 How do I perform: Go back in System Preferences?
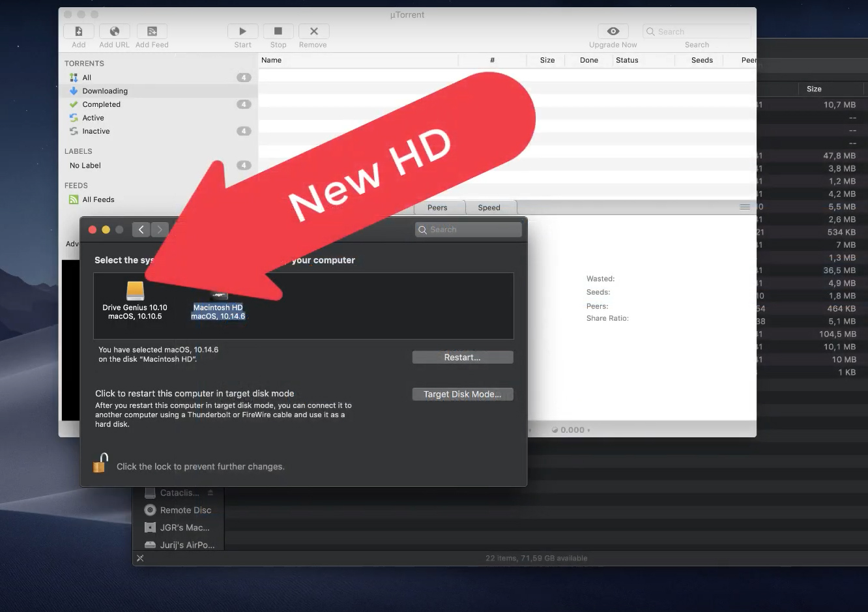[141, 229]
